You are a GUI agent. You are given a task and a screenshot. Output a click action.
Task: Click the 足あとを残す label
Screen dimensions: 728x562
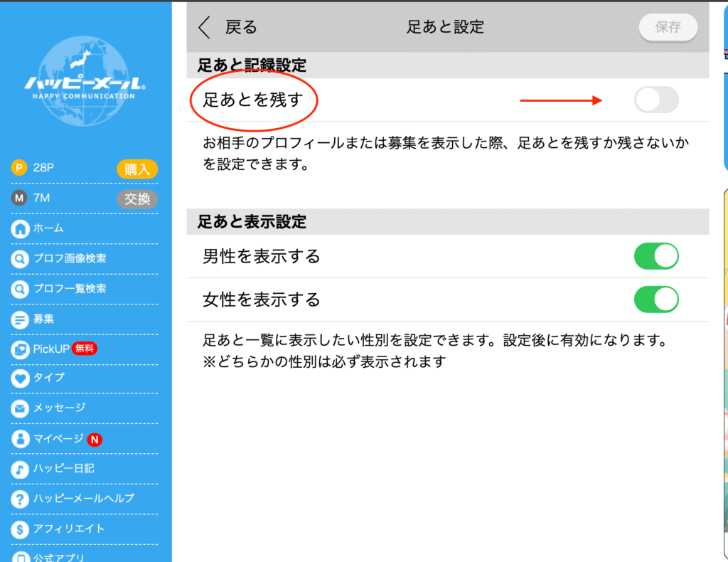click(x=253, y=100)
